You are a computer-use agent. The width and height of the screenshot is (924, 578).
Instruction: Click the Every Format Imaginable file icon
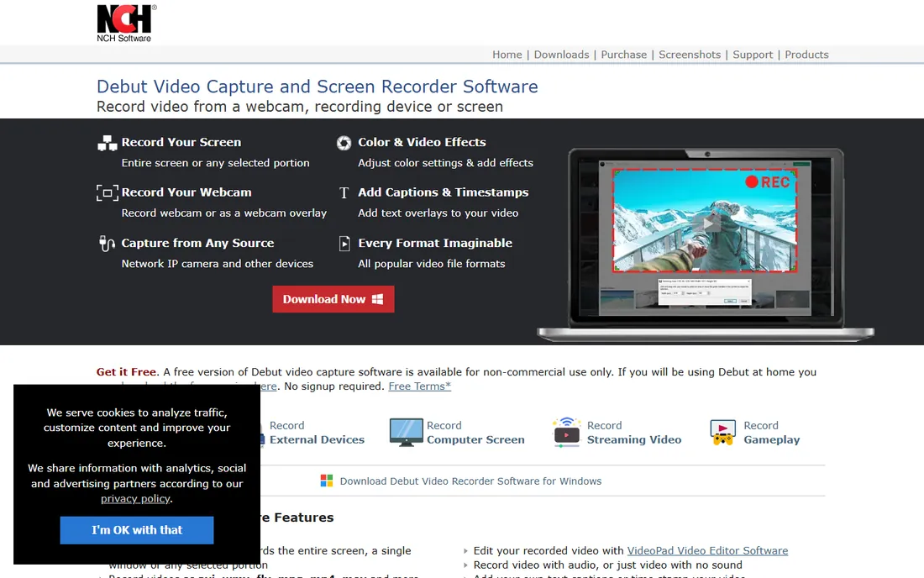pos(344,244)
